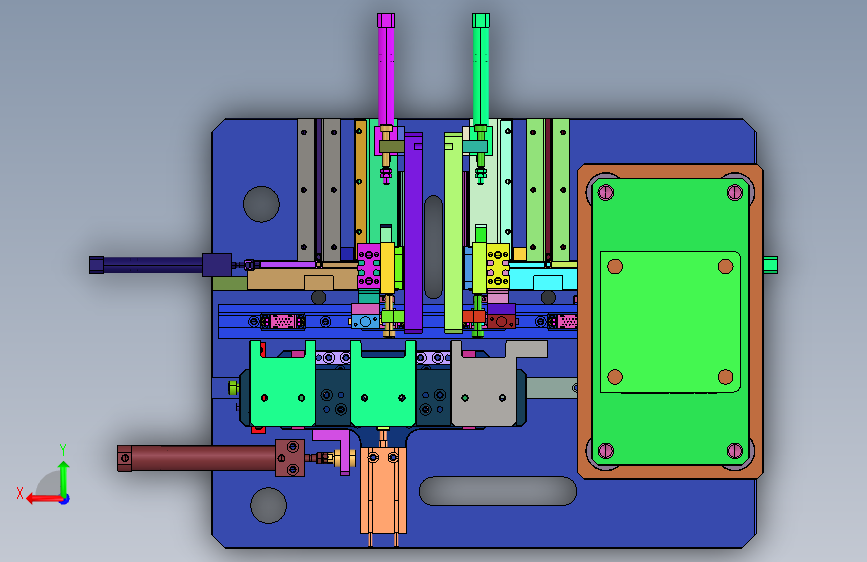Pick the maroon mounting block of lower cylinder
The image size is (867, 562).
pyautogui.click(x=290, y=458)
